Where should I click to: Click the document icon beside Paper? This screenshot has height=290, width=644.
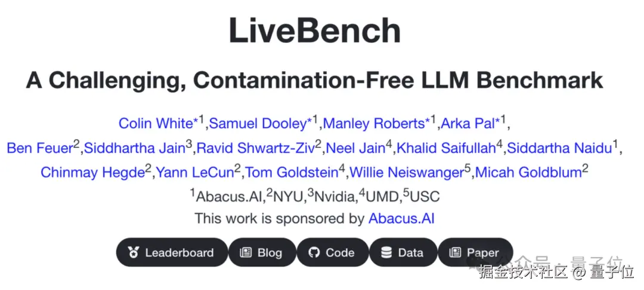pos(454,252)
